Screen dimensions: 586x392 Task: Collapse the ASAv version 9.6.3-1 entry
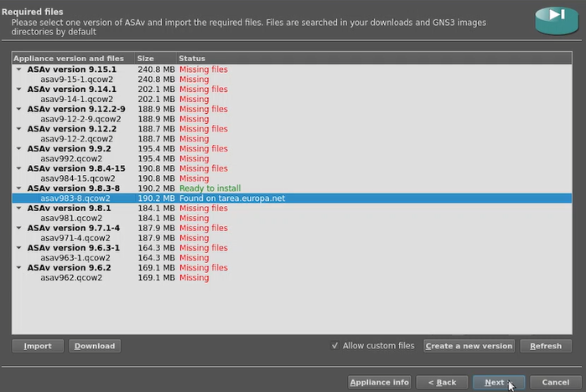18,248
